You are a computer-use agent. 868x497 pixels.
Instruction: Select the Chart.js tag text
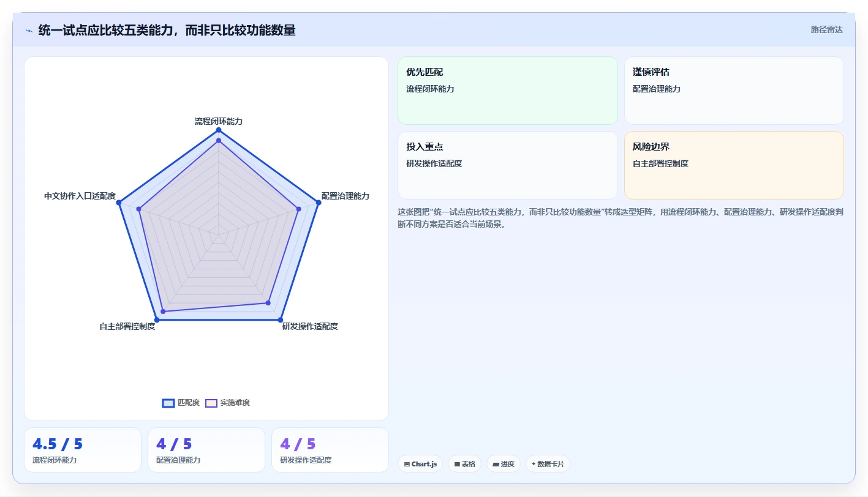click(425, 465)
